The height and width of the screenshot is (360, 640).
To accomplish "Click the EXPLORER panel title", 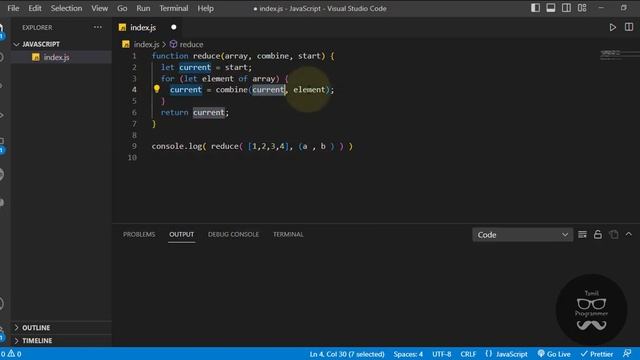I will click(37, 27).
